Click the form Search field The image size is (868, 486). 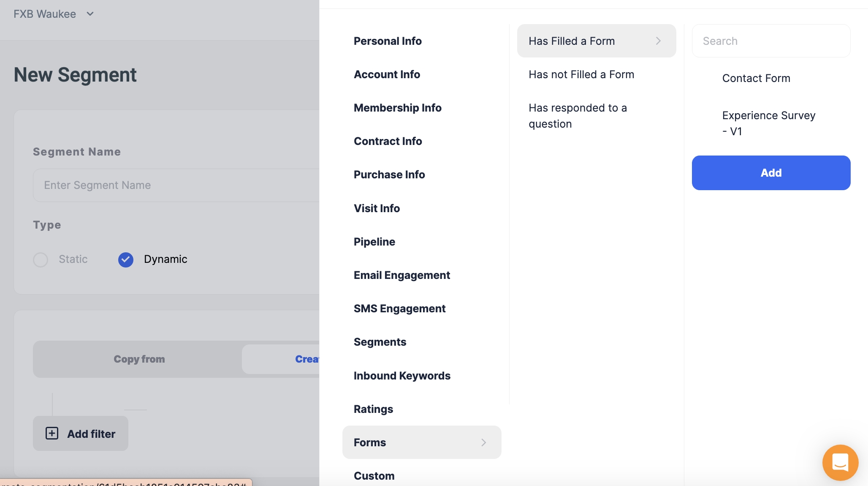(x=770, y=41)
